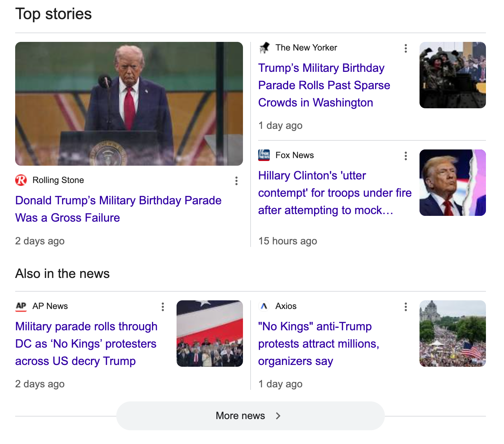
Task: Click the Fox News logo icon
Action: [264, 155]
